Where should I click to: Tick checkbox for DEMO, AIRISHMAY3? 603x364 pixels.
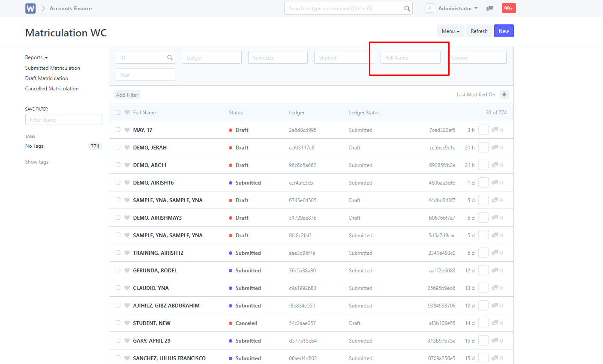[x=118, y=218]
